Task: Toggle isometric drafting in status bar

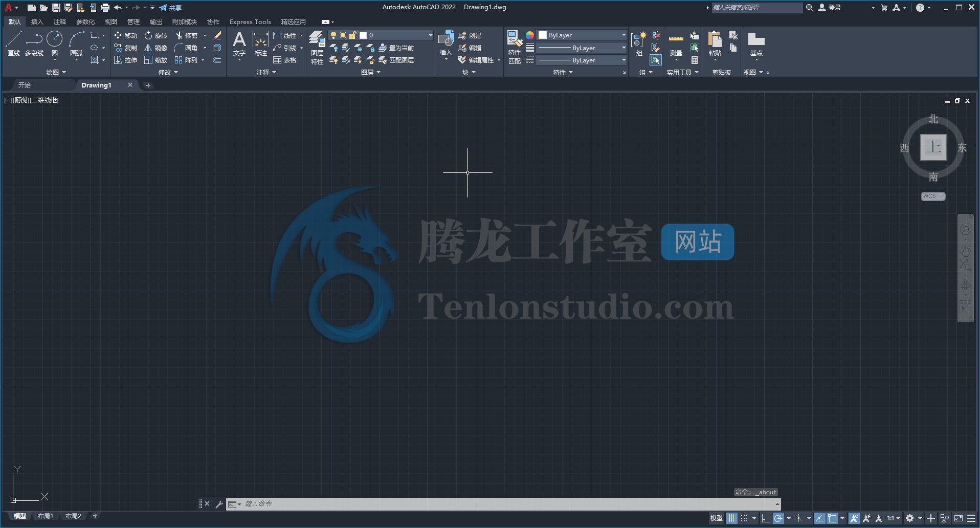Action: (x=798, y=518)
